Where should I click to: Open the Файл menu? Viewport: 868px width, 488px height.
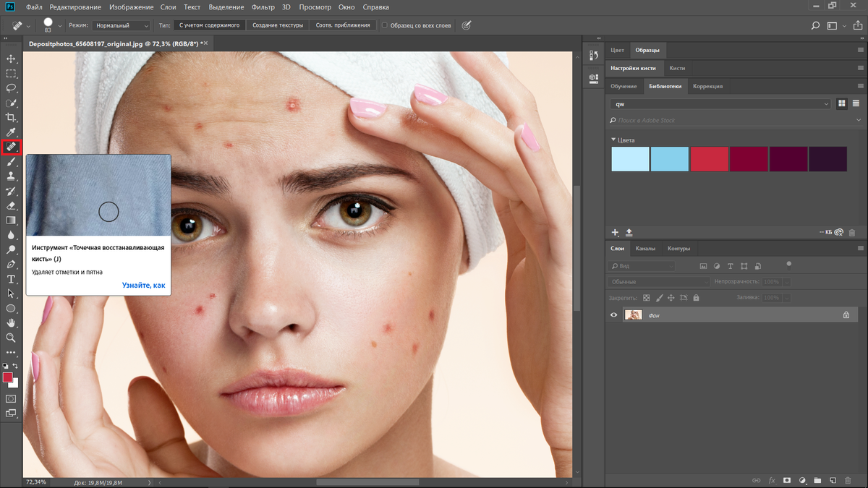pyautogui.click(x=34, y=7)
